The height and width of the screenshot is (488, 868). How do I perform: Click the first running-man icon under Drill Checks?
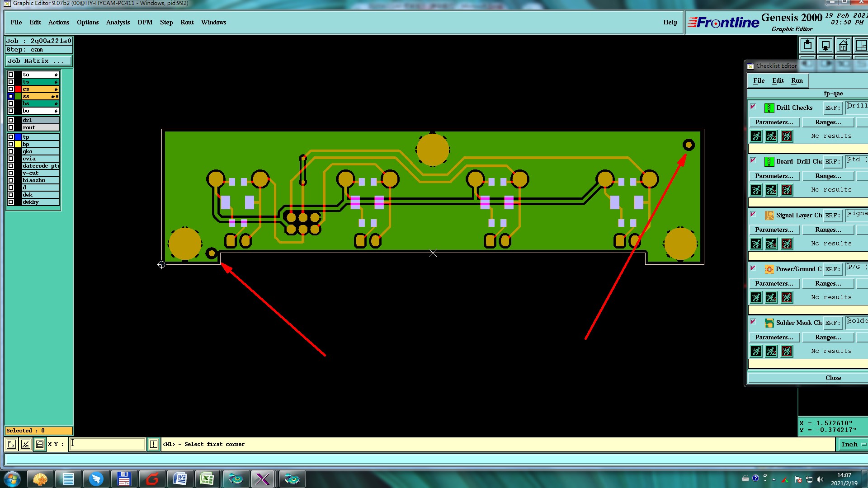[x=756, y=136]
